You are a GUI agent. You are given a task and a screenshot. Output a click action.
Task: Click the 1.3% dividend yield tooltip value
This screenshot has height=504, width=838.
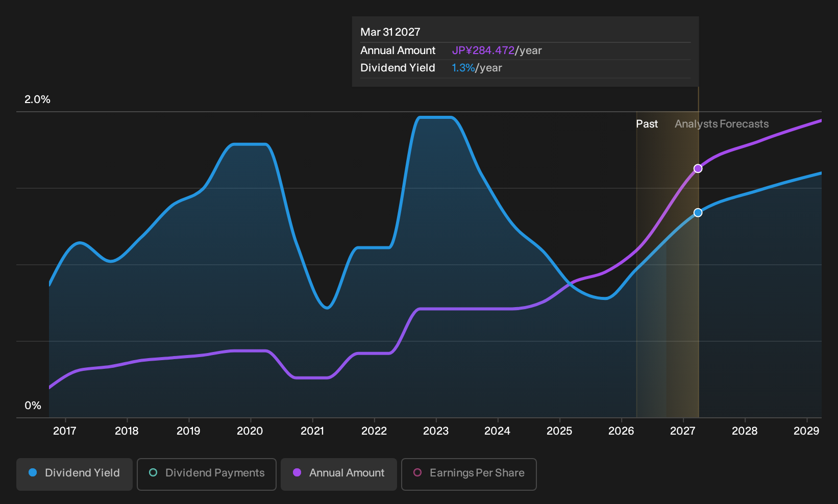463,68
